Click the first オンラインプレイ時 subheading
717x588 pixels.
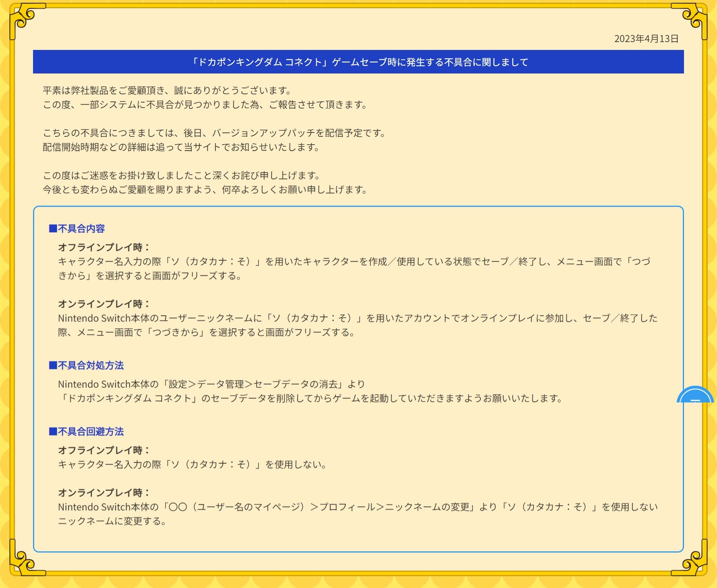pos(104,304)
